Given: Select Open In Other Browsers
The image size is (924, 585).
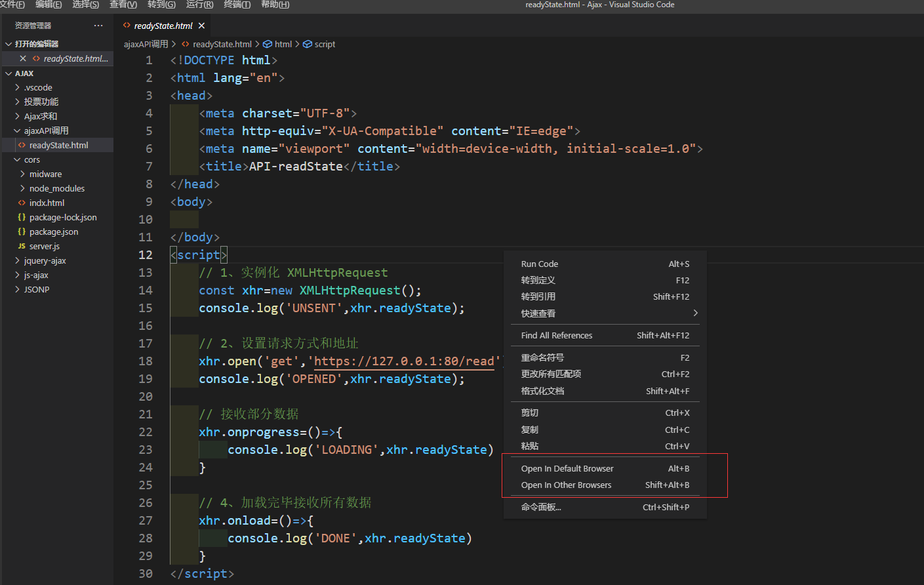Looking at the screenshot, I should [605, 485].
